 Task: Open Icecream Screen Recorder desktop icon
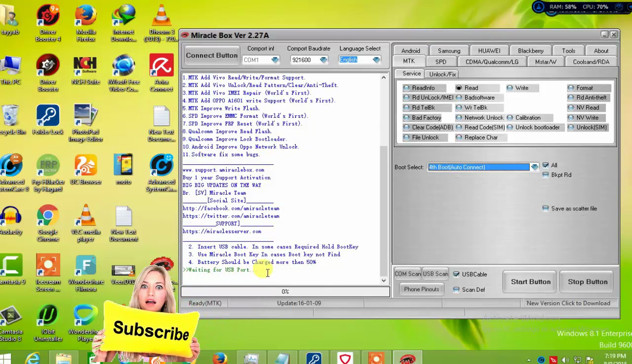tap(48, 273)
